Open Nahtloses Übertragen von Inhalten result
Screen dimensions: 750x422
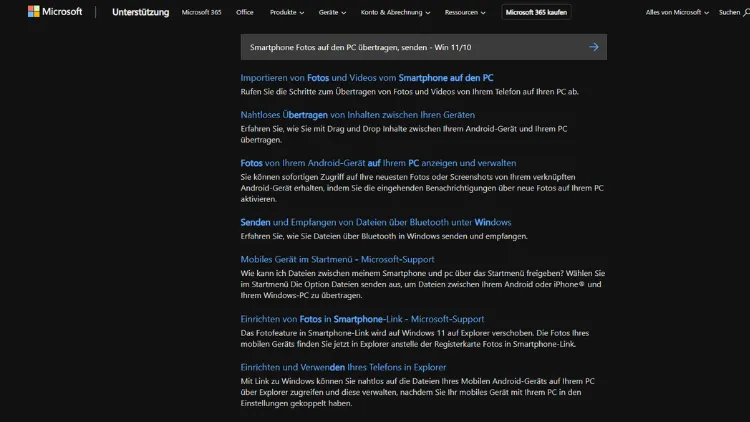[357, 115]
